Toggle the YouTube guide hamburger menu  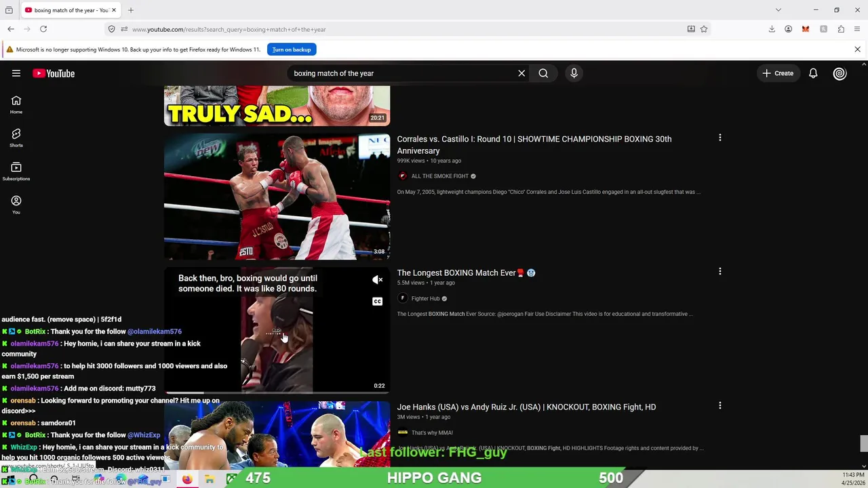click(16, 73)
